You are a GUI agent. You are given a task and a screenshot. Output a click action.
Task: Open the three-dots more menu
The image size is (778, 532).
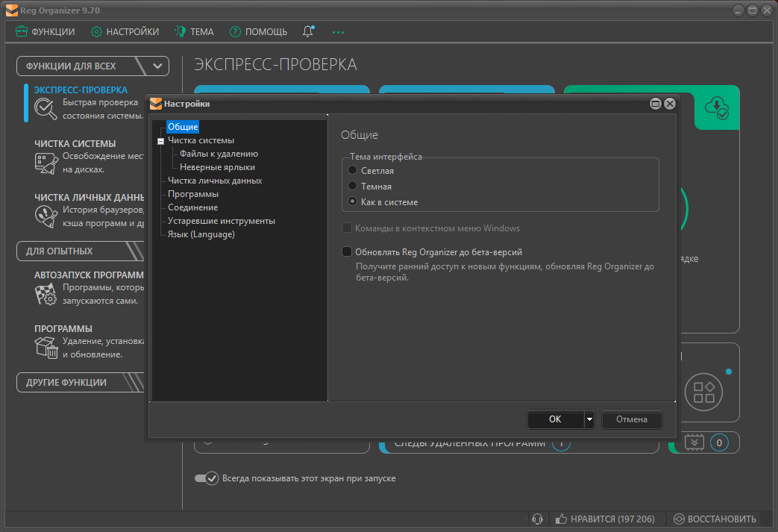pos(338,32)
